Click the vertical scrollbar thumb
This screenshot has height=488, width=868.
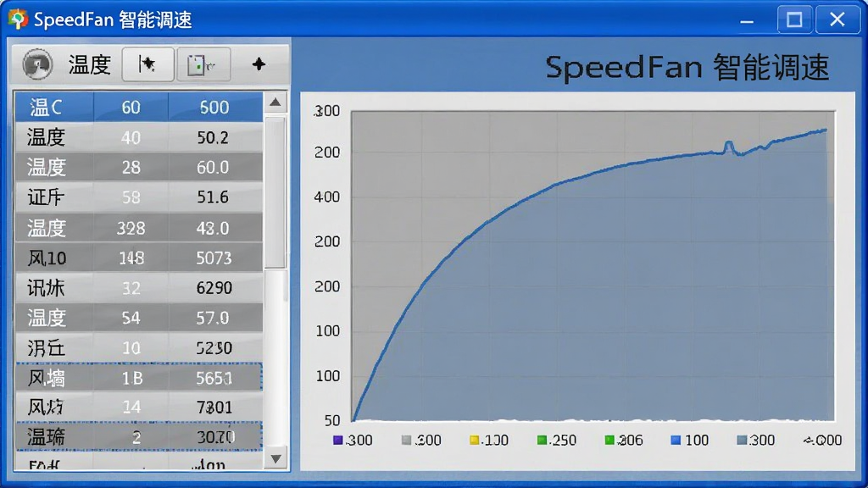point(275,192)
